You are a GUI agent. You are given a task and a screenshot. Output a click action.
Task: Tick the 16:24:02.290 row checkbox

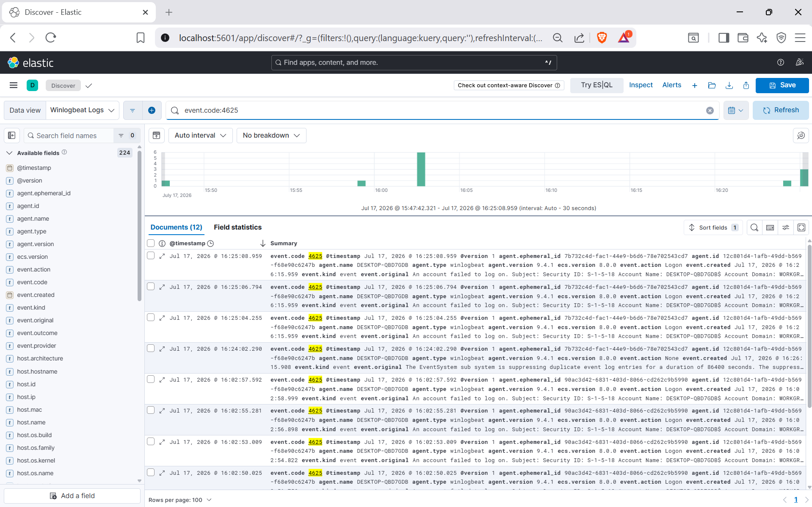pos(151,348)
